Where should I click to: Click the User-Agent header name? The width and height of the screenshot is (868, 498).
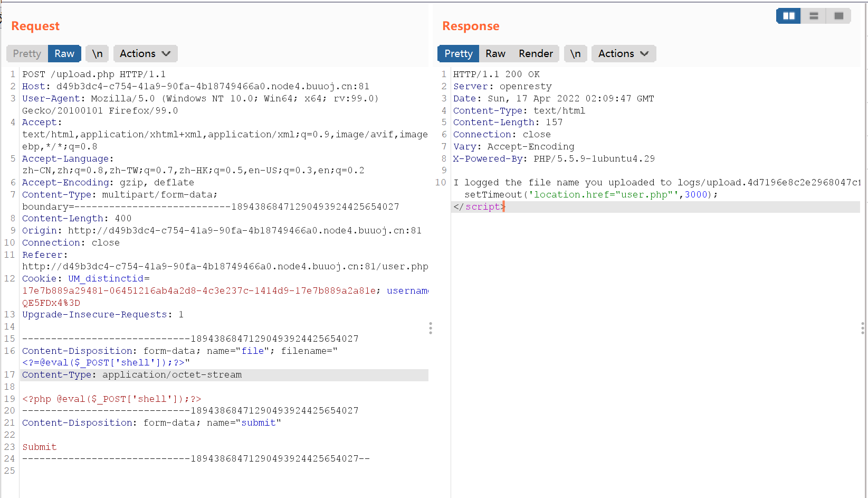[51, 99]
